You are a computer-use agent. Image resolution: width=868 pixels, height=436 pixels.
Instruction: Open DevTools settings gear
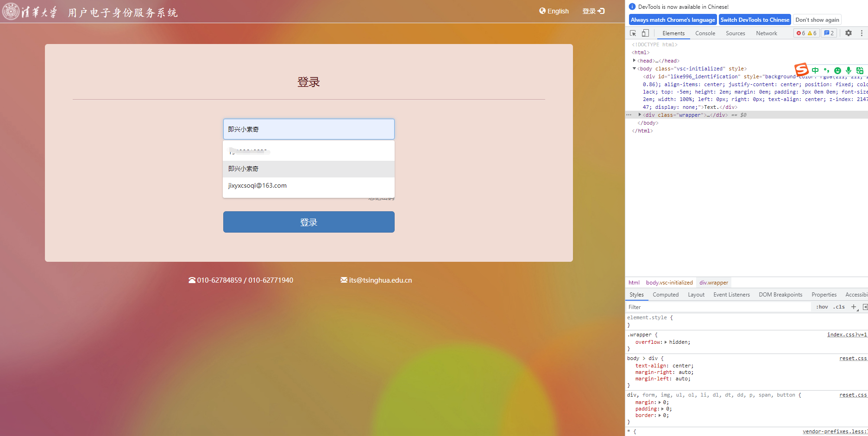(x=848, y=33)
